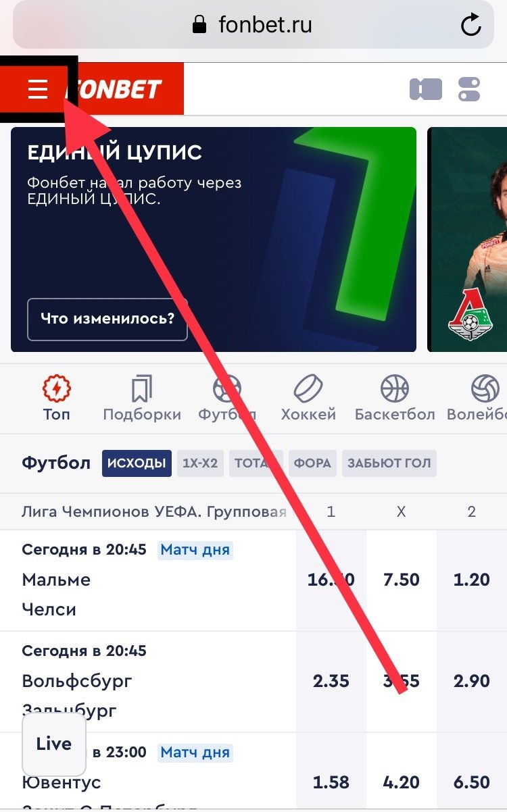507x812 pixels.
Task: Open Лига Чемпионов УЕФА league header
Action: point(154,512)
